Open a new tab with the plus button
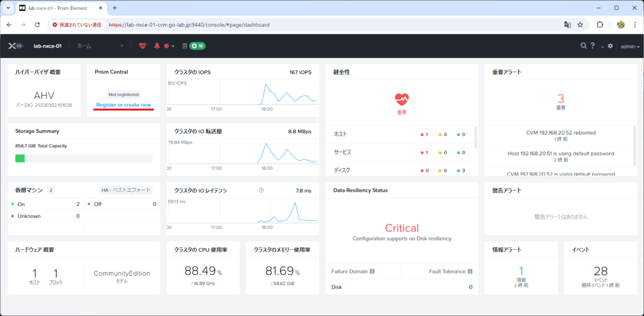Viewport: 644px width, 316px height. (x=114, y=8)
